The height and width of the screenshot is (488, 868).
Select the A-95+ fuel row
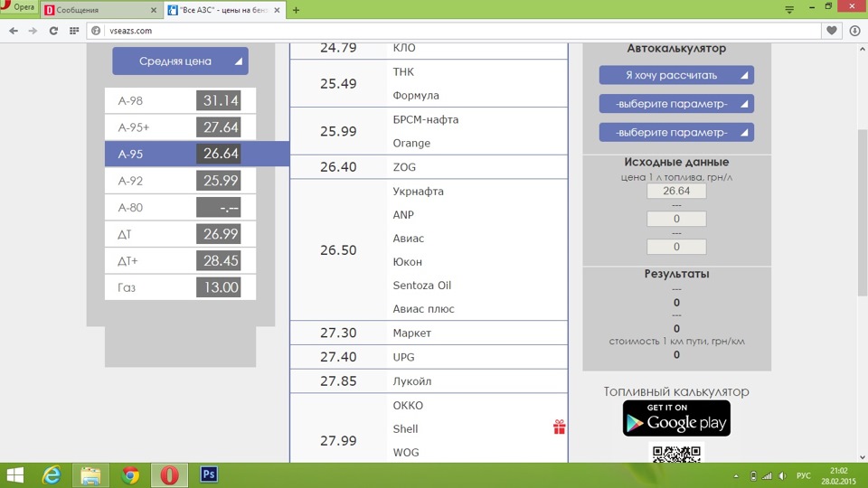[x=181, y=127]
